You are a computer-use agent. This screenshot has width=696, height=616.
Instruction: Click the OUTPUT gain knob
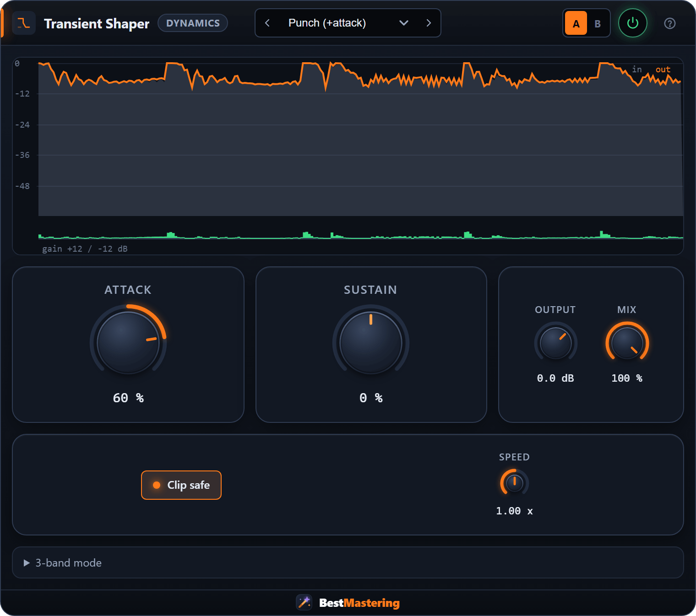click(x=555, y=343)
